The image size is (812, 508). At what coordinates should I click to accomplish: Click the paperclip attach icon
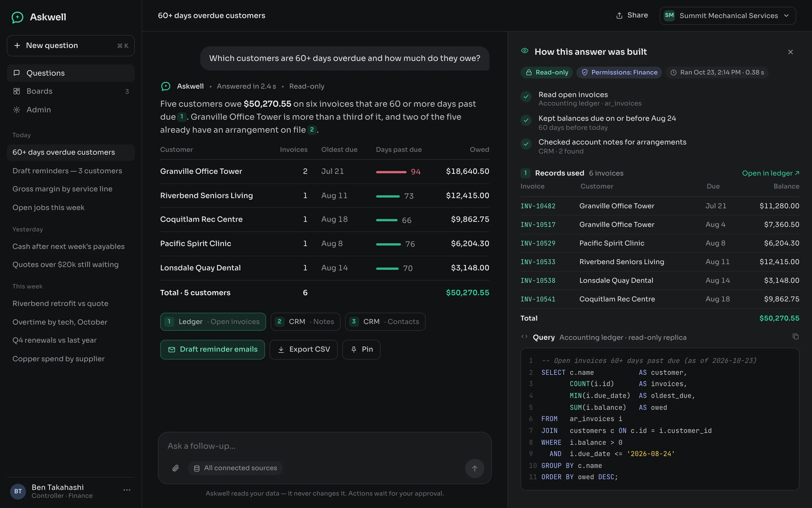click(x=175, y=468)
